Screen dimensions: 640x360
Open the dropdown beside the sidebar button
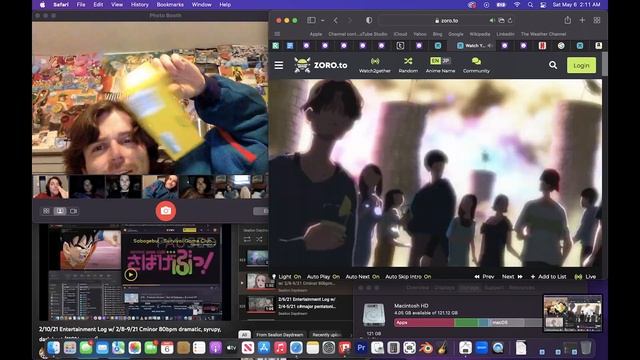point(322,20)
